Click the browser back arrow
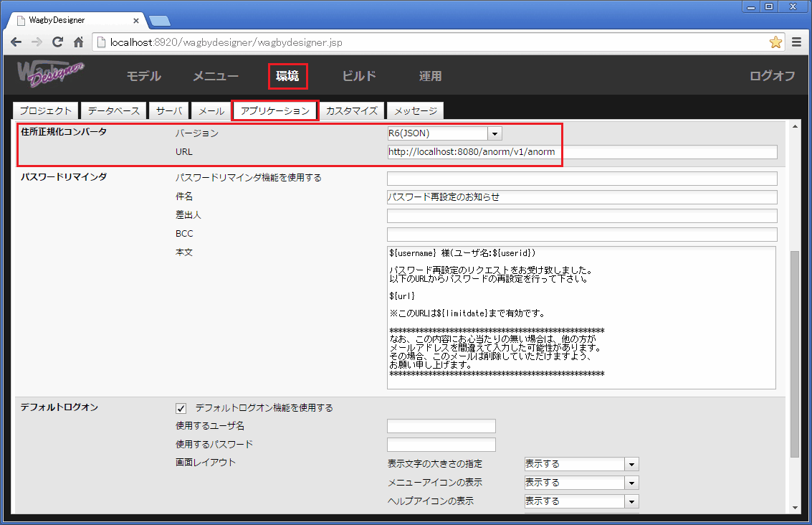Viewport: 812px width, 525px height. 16,42
